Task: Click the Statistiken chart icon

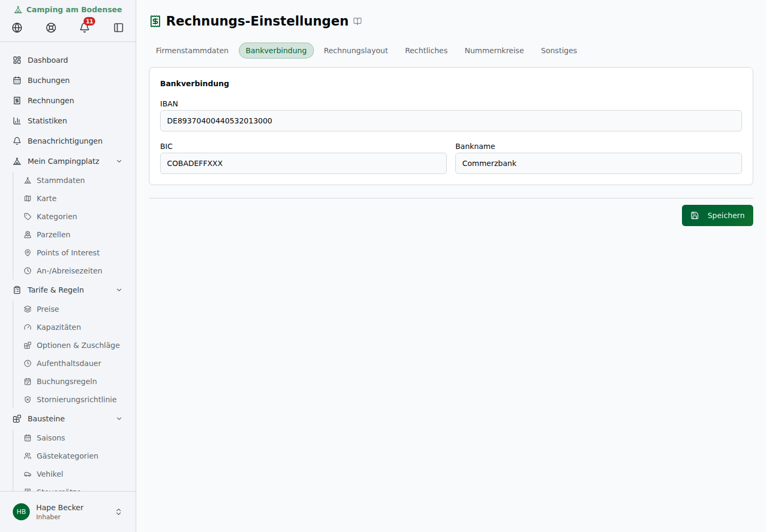Action: coord(17,121)
